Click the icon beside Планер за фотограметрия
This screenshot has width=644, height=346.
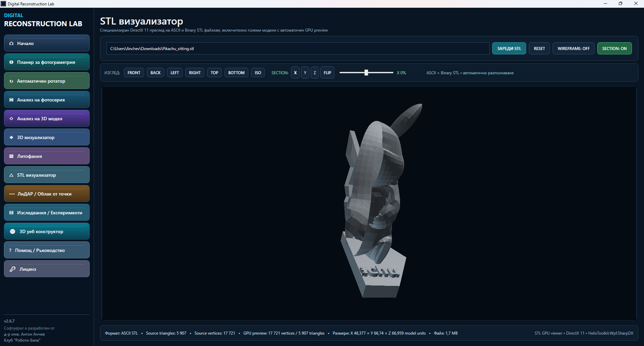coord(11,62)
